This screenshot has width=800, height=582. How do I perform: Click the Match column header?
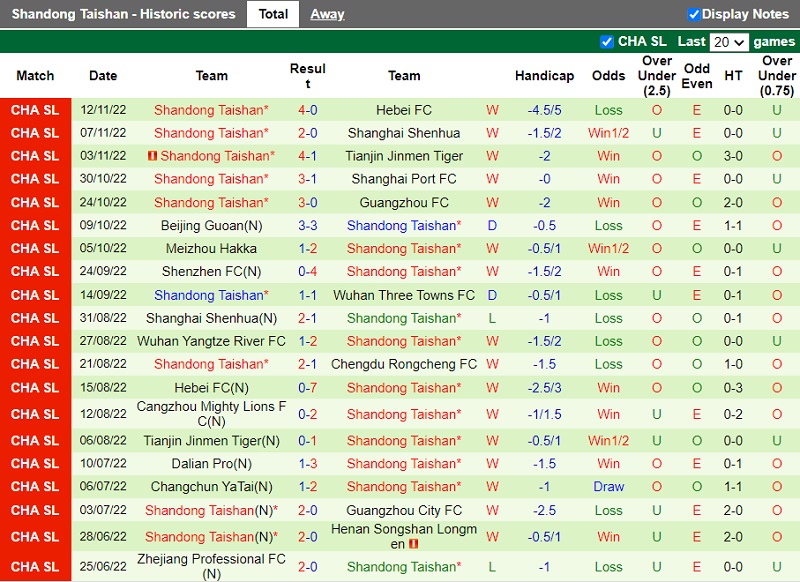[36, 76]
